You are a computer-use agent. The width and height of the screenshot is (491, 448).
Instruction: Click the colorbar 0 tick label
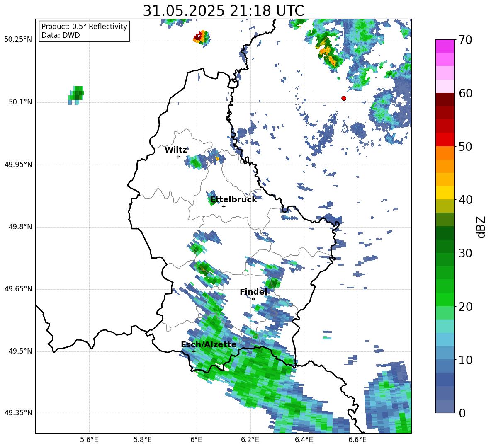(462, 413)
